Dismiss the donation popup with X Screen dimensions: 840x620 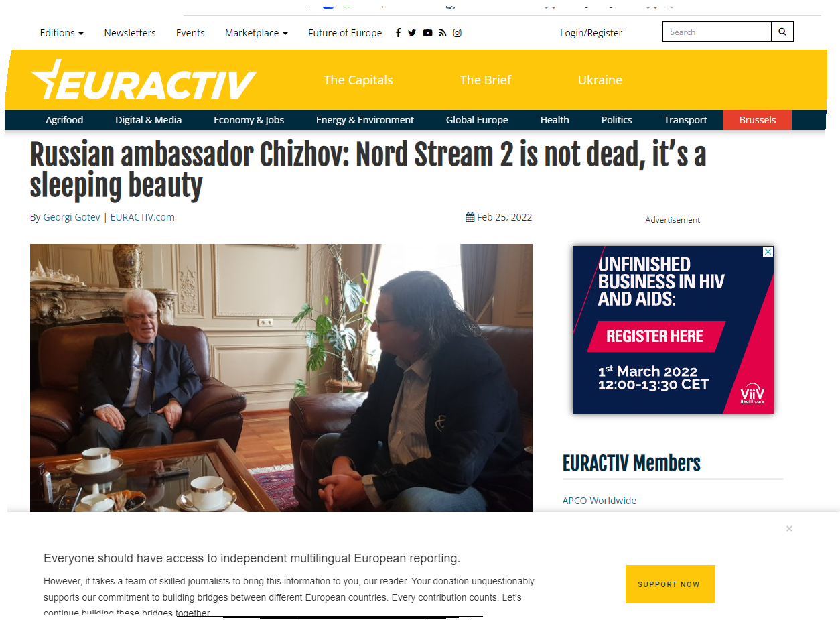pos(789,529)
